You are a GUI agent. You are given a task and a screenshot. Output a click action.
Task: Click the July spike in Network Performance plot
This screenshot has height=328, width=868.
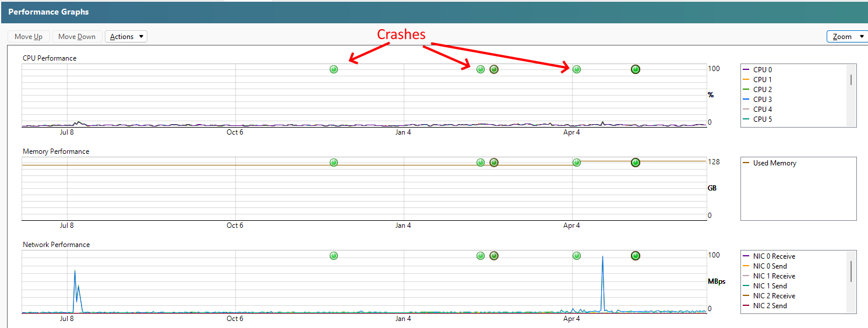76,291
